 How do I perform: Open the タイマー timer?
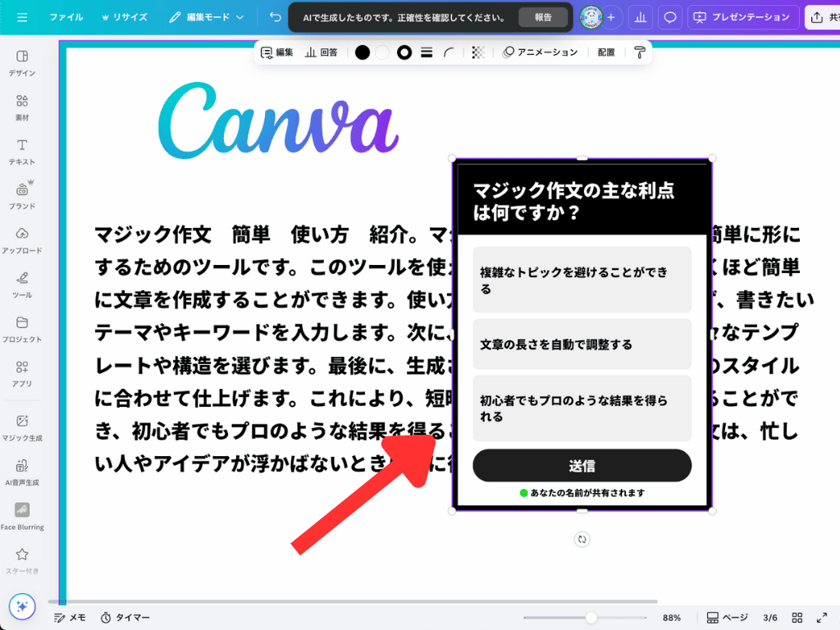[126, 618]
